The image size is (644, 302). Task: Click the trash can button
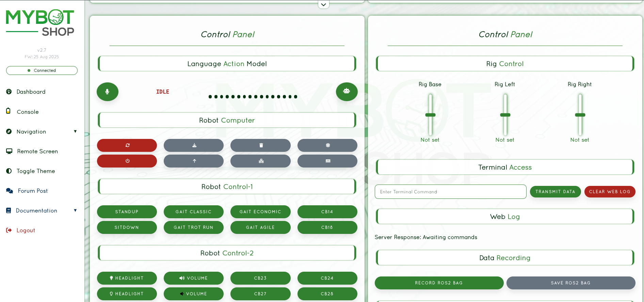(x=260, y=145)
